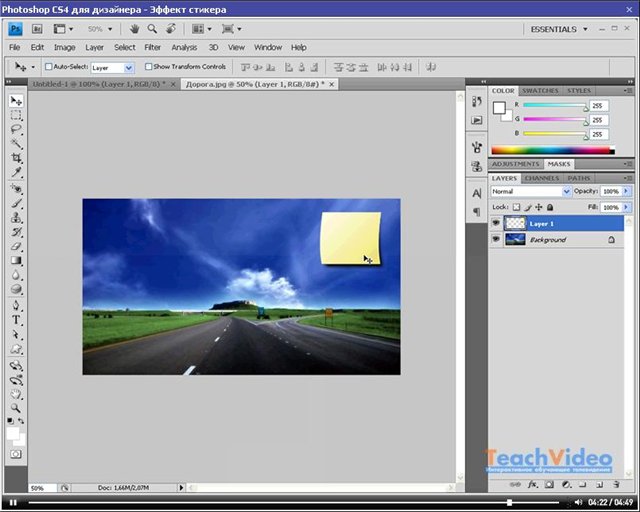Select the Rectangular Marquee tool
This screenshot has height=512, width=640.
[x=16, y=115]
